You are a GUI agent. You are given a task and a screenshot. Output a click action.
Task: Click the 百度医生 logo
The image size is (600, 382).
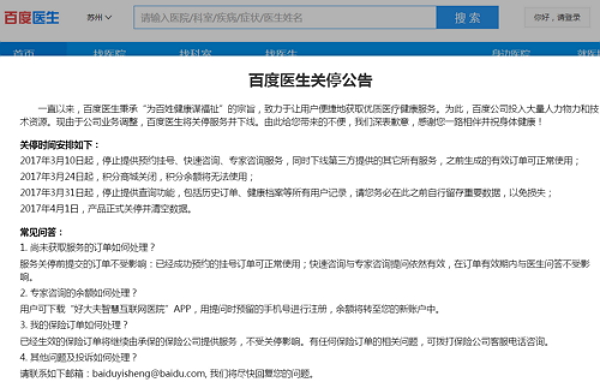coord(32,18)
